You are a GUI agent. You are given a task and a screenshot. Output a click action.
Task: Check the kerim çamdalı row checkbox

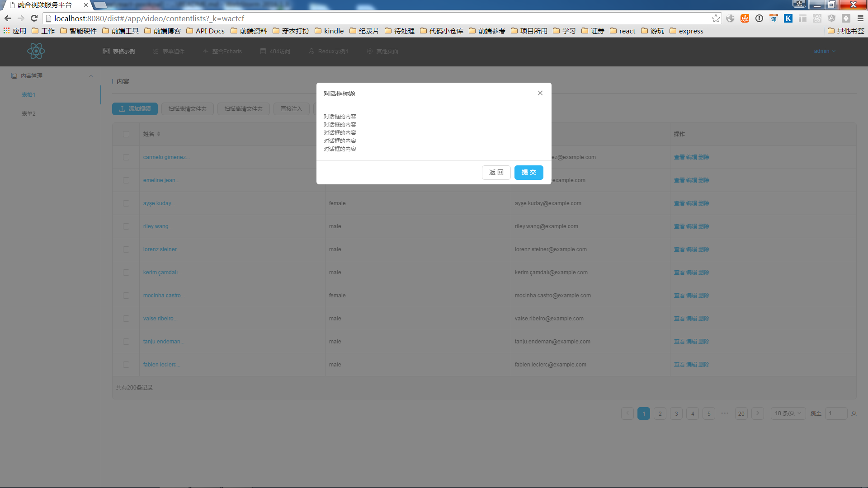tap(126, 272)
